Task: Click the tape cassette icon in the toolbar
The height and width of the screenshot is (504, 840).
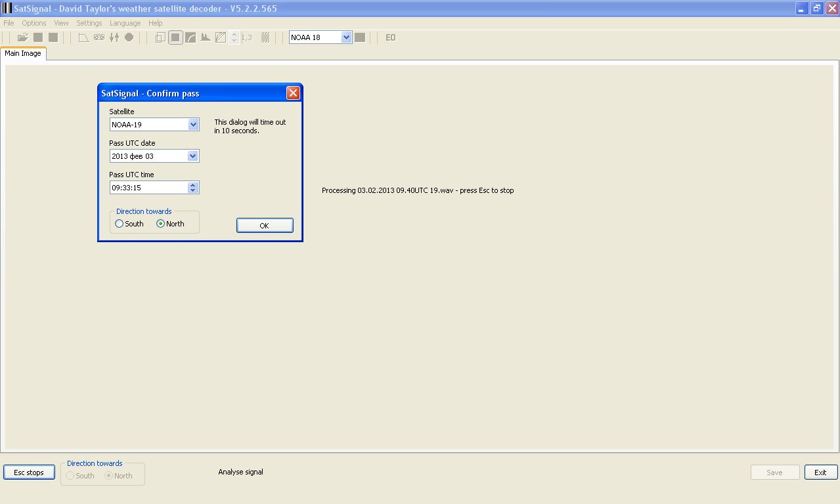Action: (x=99, y=37)
